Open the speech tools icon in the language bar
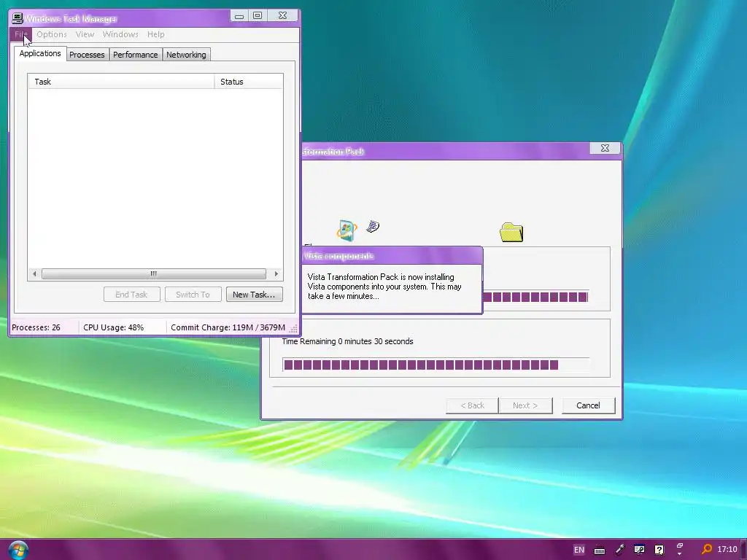The image size is (747, 560). 639,550
